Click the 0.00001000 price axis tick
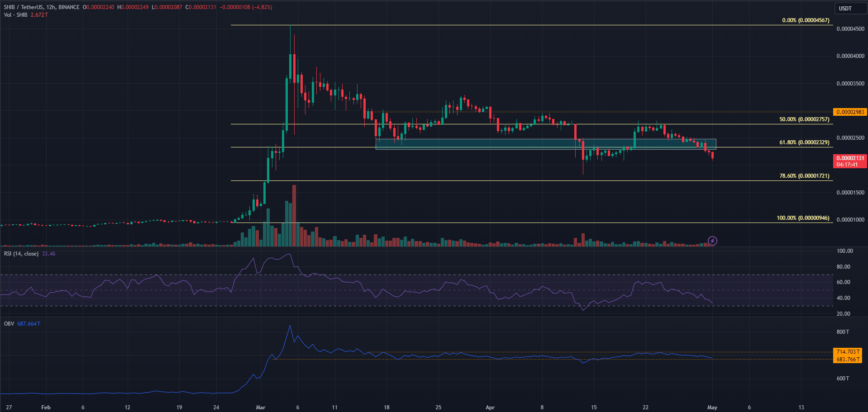The image size is (868, 412). [x=850, y=220]
